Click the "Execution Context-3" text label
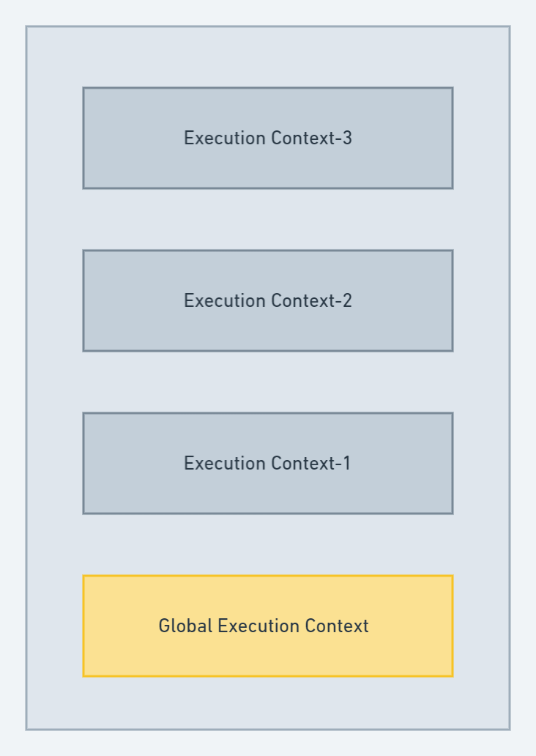 click(x=267, y=138)
